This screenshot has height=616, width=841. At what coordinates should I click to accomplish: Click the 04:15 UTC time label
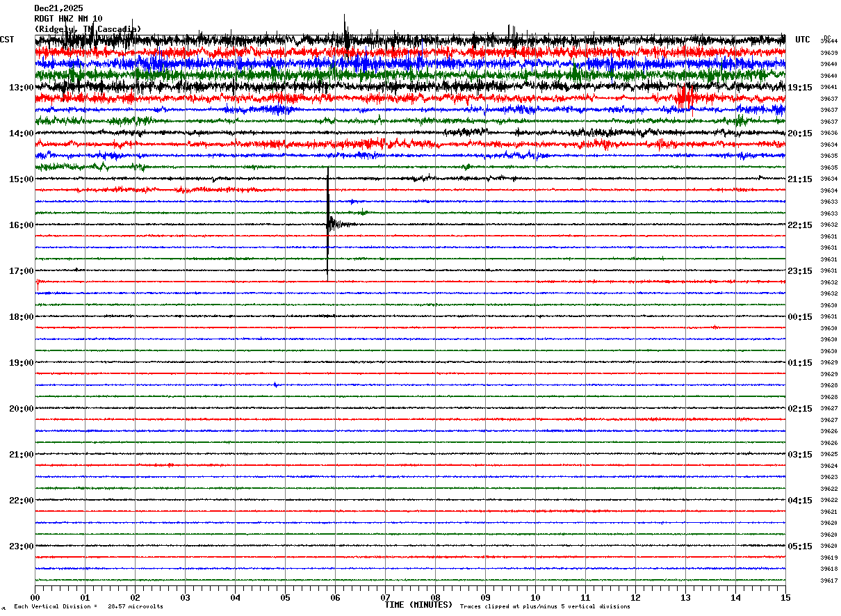tap(800, 501)
